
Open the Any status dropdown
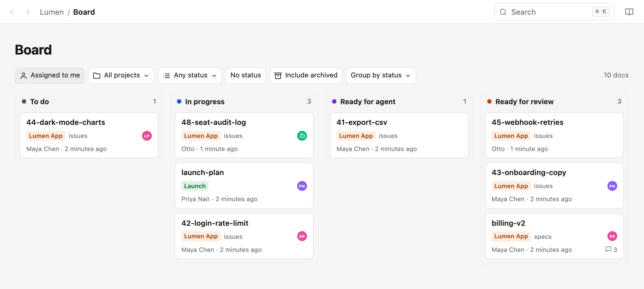coord(190,76)
